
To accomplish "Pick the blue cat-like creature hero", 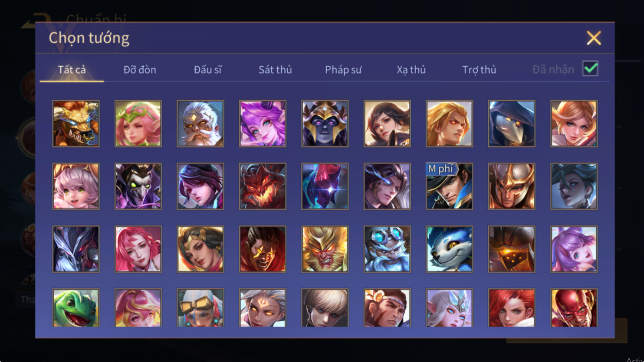I will (450, 249).
